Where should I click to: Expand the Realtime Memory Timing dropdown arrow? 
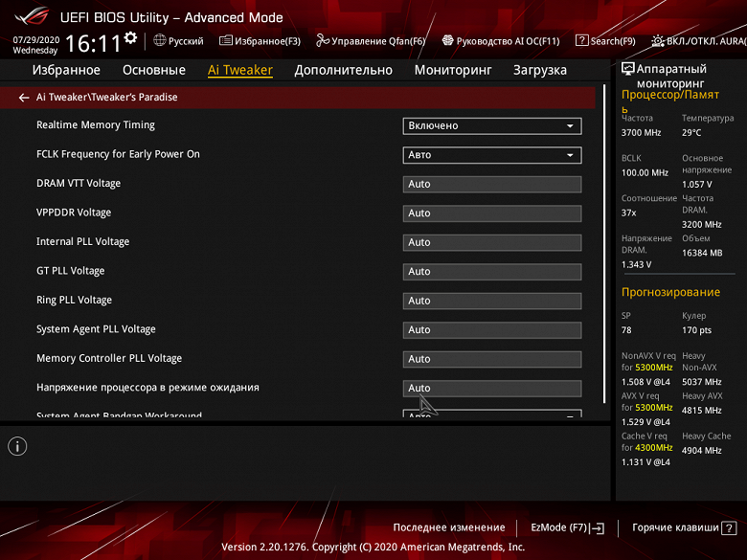pos(570,126)
